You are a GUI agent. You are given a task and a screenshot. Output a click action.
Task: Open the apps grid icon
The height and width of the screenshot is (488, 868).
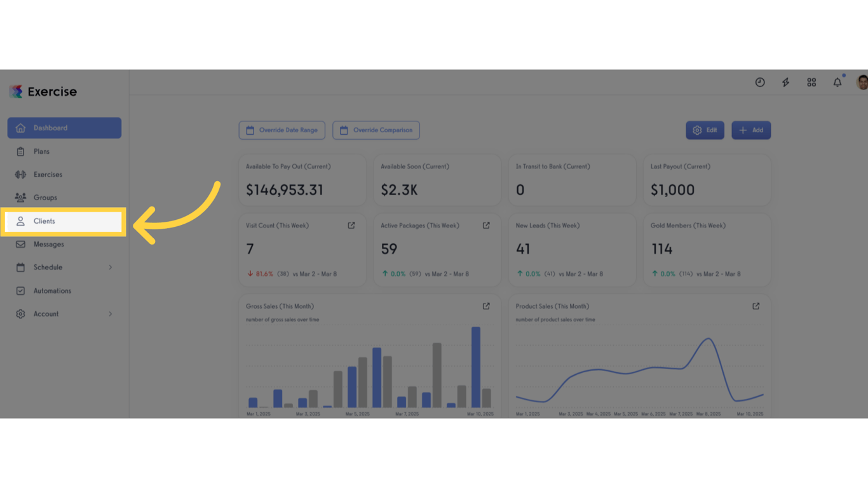[811, 83]
